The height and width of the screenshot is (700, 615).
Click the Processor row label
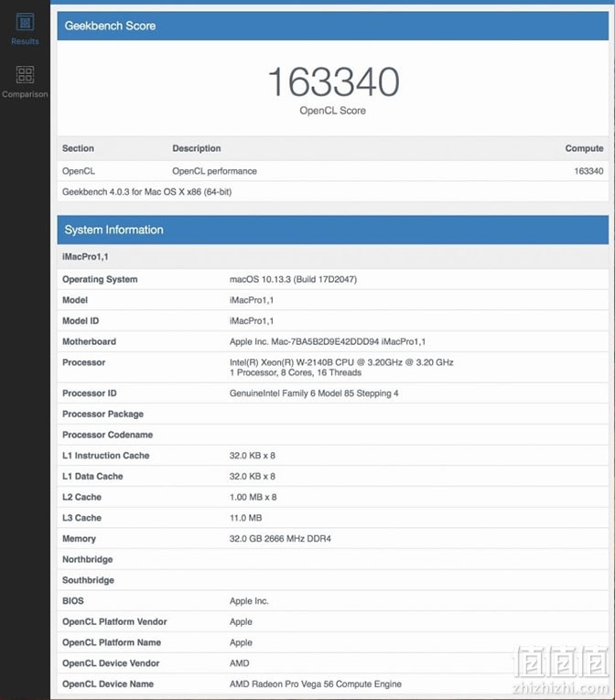point(84,362)
